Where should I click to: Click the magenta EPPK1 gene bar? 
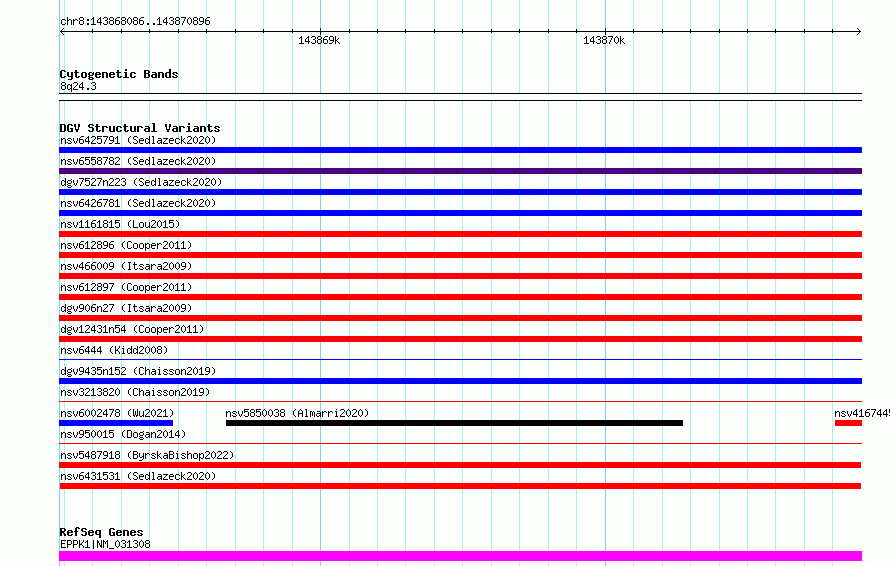[x=460, y=556]
